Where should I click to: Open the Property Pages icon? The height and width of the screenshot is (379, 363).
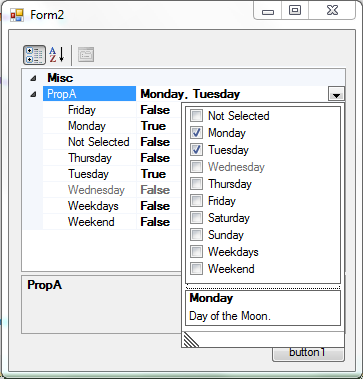click(86, 55)
